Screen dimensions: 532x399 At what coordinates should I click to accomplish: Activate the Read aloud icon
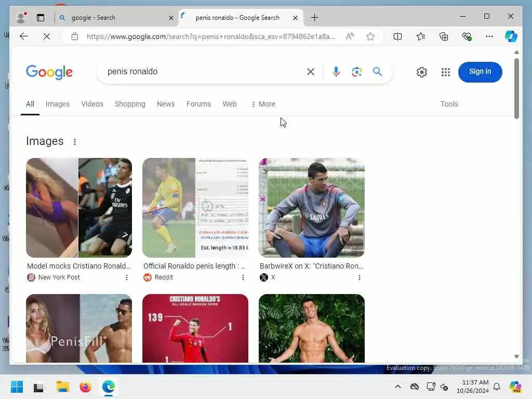point(350,36)
